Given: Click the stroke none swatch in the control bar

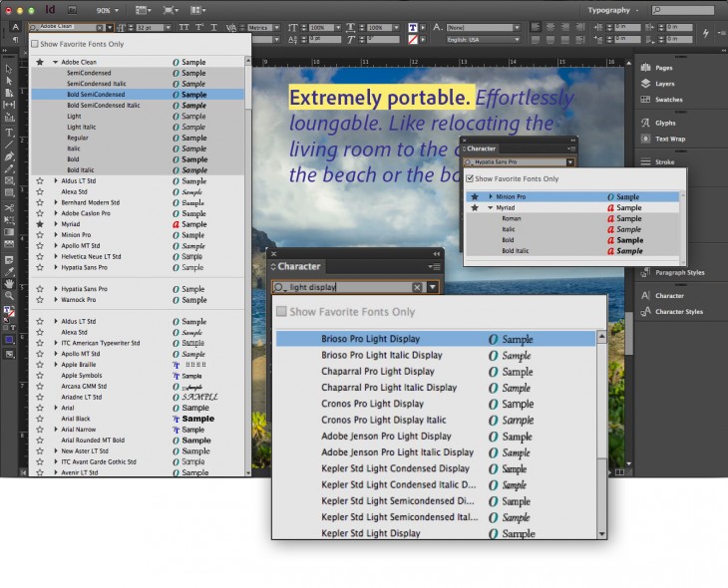Looking at the screenshot, I should (413, 40).
